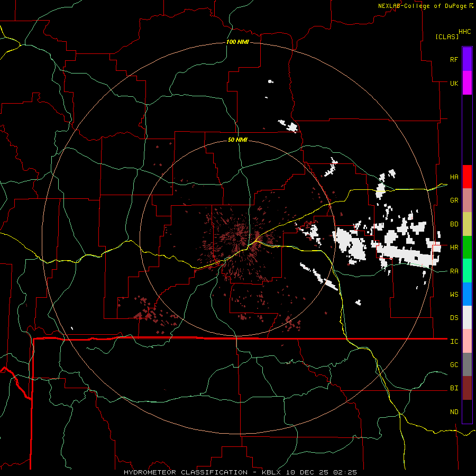Viewport: 476px width, 476px height.
Task: Click the green HR legend swatch
Action: click(x=467, y=248)
